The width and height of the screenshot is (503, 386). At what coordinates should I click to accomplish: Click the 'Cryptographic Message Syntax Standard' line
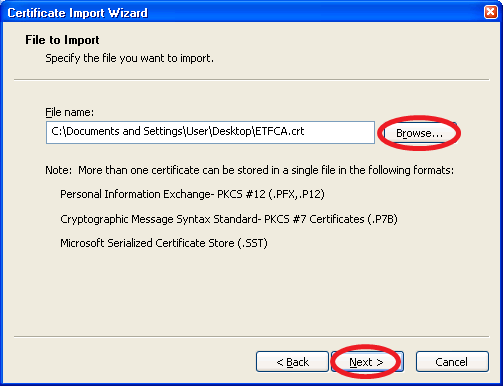tap(229, 219)
